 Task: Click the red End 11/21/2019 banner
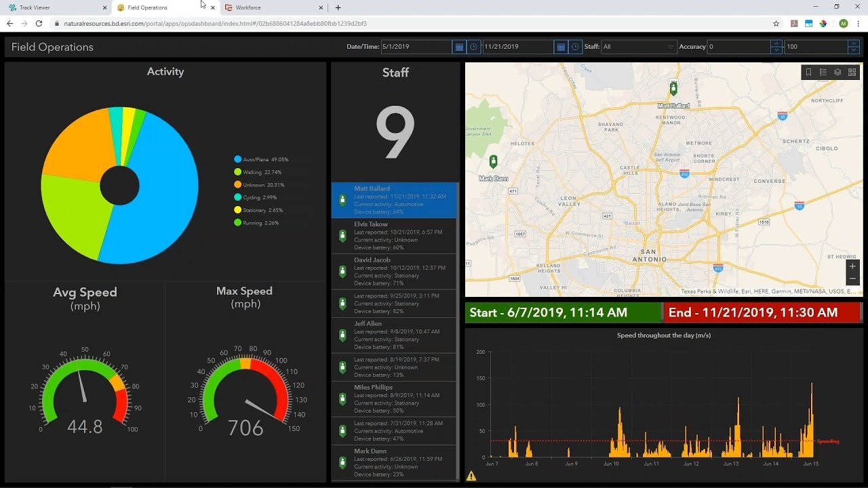(x=762, y=312)
